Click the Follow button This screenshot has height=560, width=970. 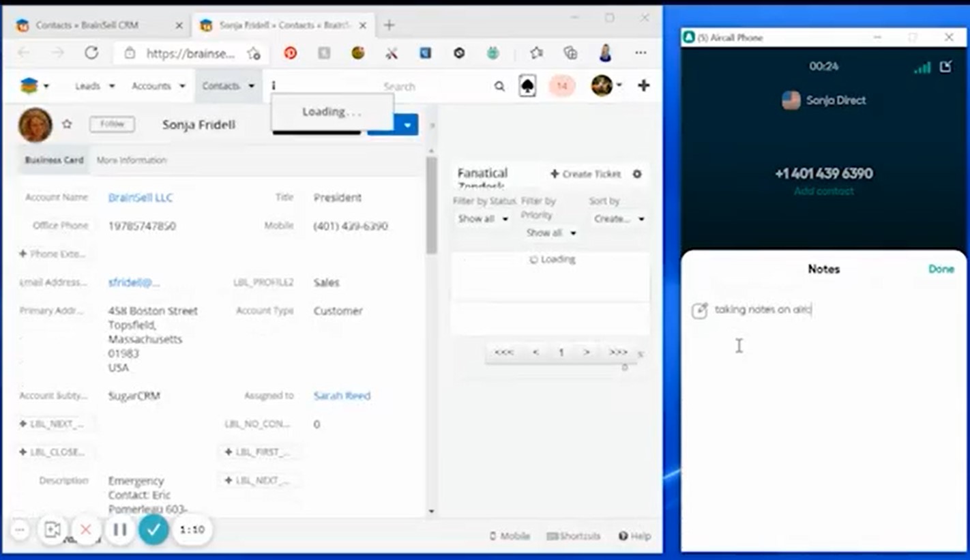pyautogui.click(x=112, y=124)
